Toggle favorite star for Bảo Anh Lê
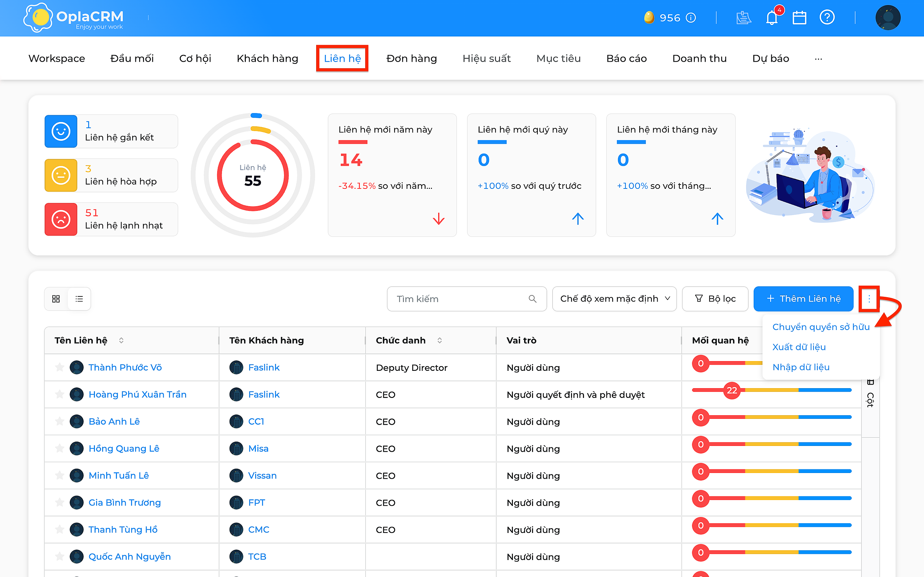 59,421
